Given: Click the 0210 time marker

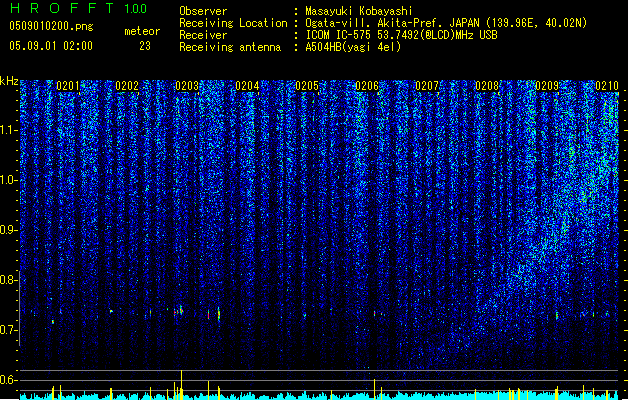Looking at the screenshot, I should pyautogui.click(x=607, y=86).
